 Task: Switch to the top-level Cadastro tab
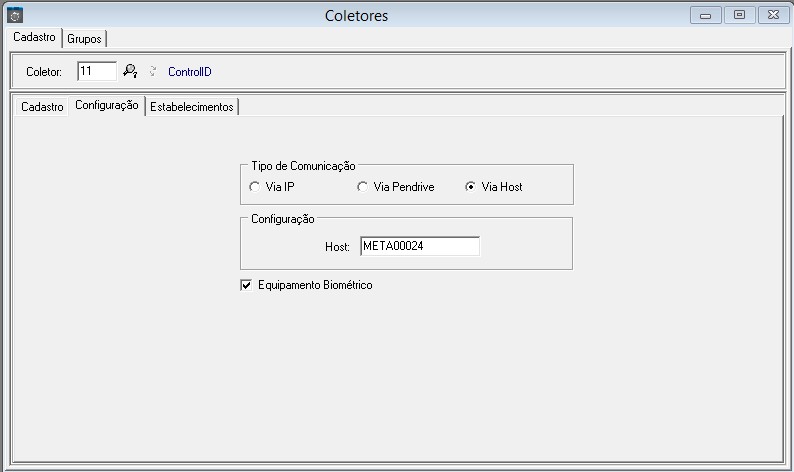pos(34,37)
